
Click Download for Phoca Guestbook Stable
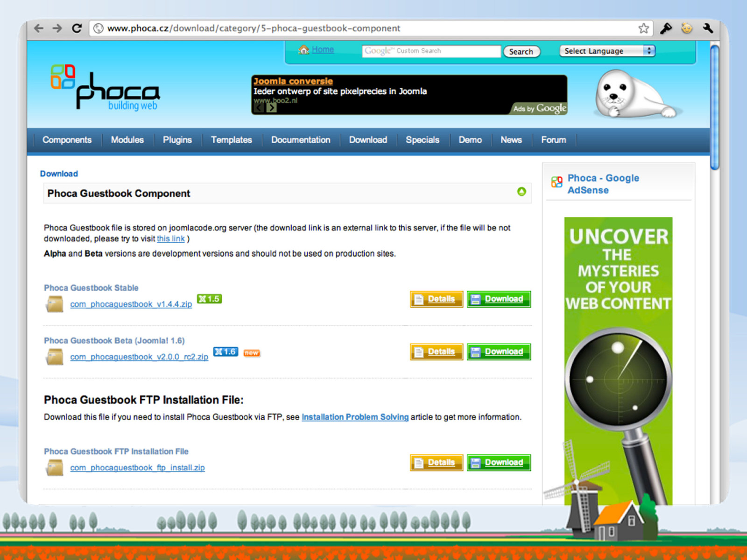(499, 299)
